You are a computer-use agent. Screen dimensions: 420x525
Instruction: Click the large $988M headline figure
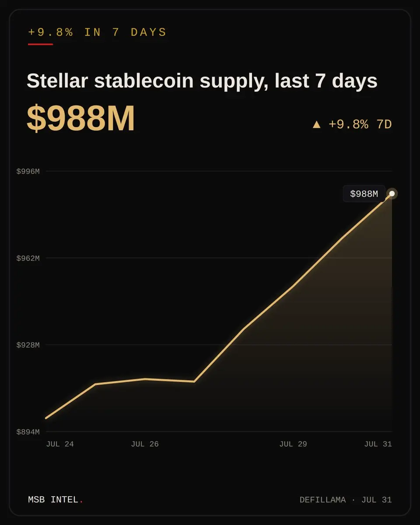point(81,119)
